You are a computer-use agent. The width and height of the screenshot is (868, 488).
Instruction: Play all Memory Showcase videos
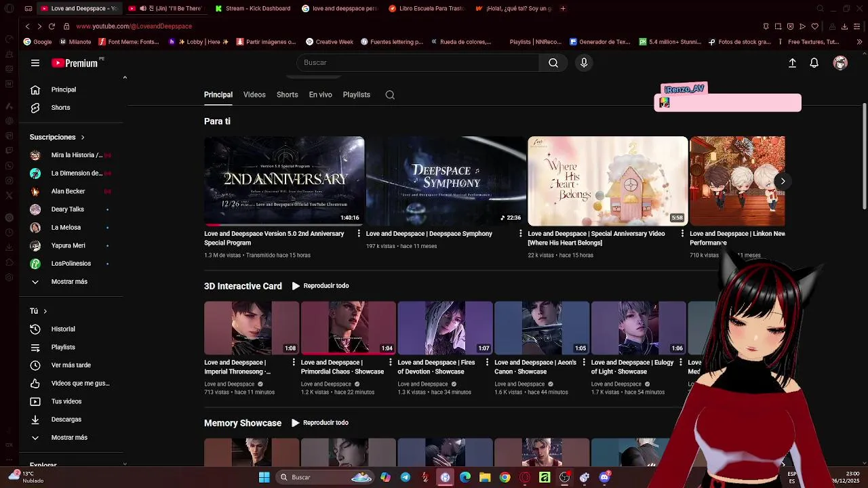coord(320,423)
